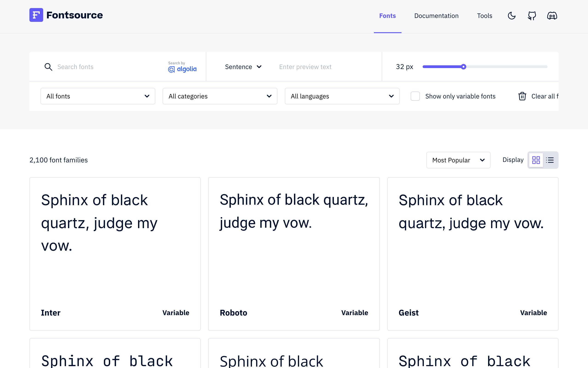Open the Most Popular sort dropdown
The width and height of the screenshot is (588, 368).
(x=458, y=160)
